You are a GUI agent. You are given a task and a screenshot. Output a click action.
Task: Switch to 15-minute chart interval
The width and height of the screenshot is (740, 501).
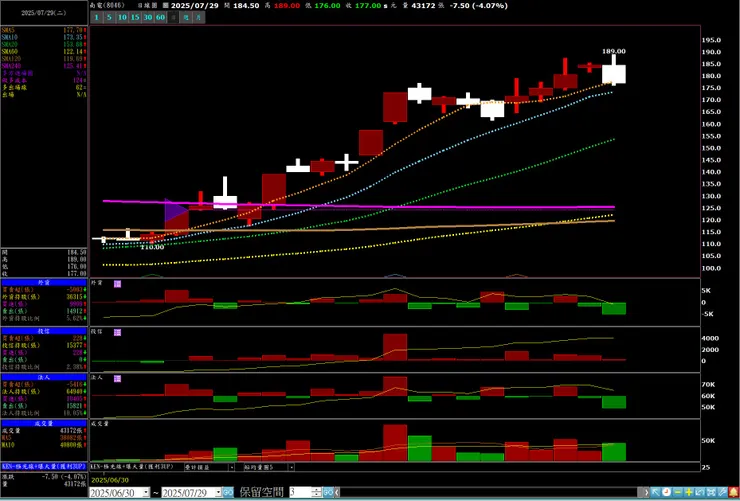[135, 17]
